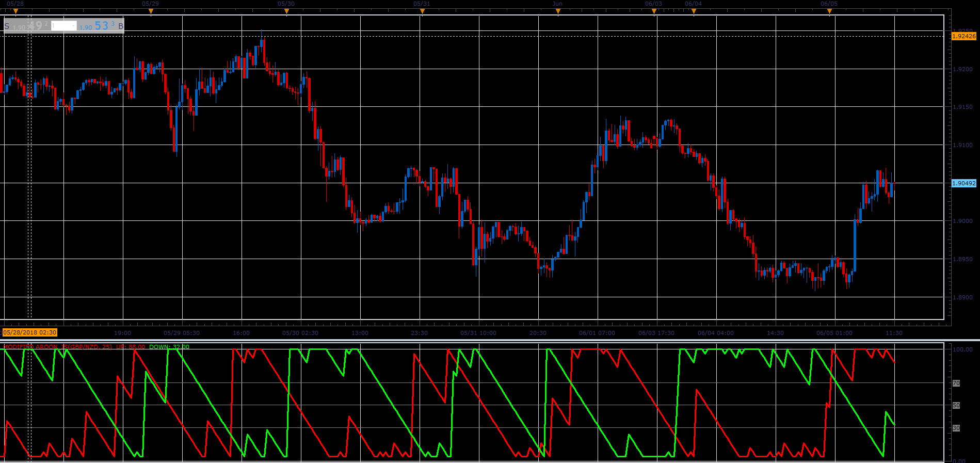Click the 50 level label on Aroon scale

(956, 405)
